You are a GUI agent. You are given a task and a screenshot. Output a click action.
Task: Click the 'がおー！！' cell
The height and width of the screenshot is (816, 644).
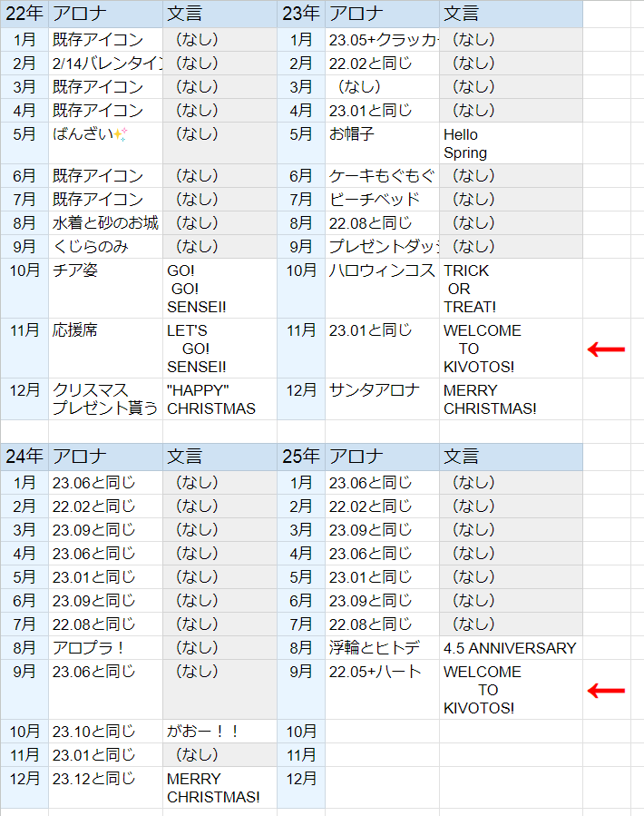click(220, 732)
